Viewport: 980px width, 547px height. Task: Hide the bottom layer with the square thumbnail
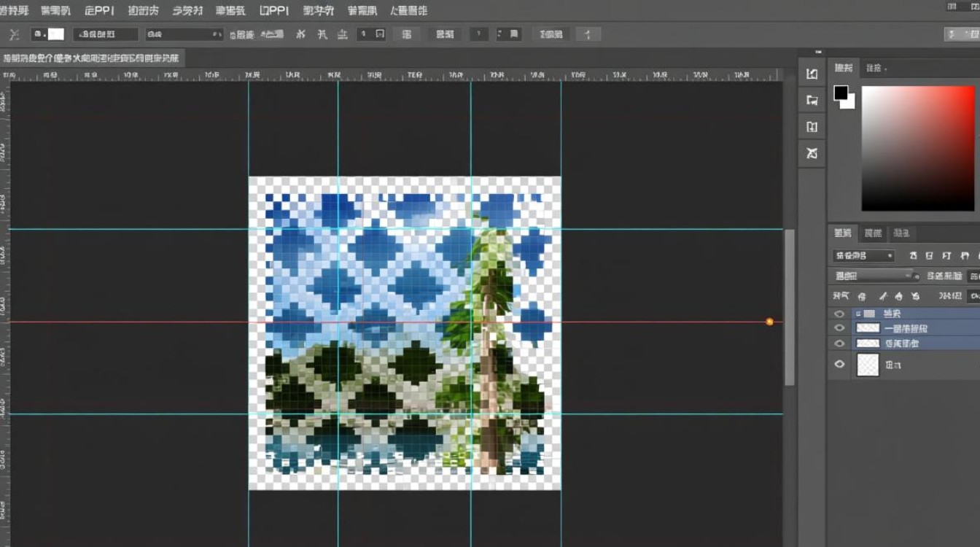click(x=839, y=364)
